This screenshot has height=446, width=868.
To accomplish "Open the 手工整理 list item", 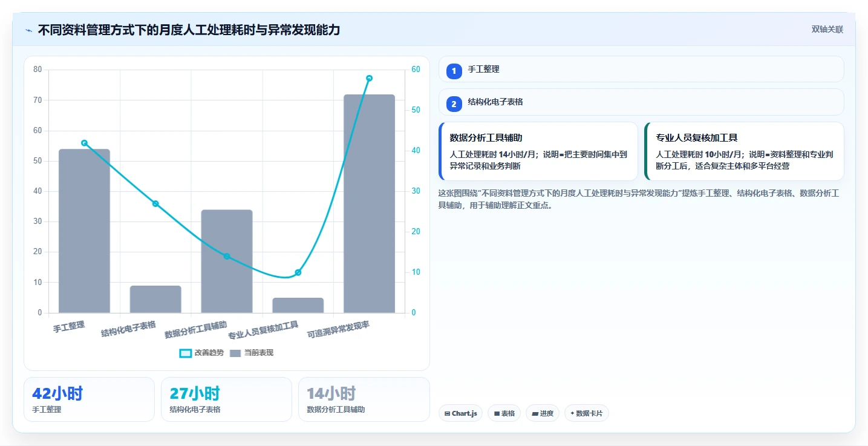I will 641,69.
